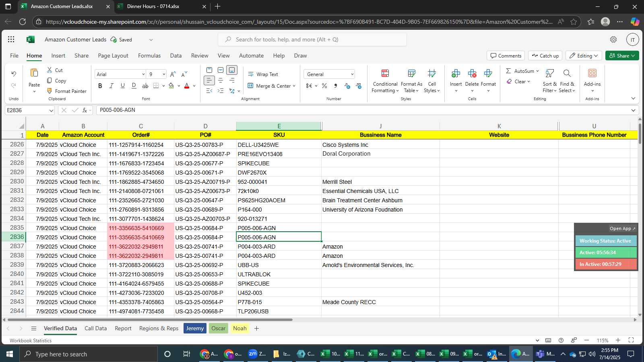Image resolution: width=644 pixels, height=362 pixels.
Task: Open the Insert ribbon tab
Action: coord(58,56)
